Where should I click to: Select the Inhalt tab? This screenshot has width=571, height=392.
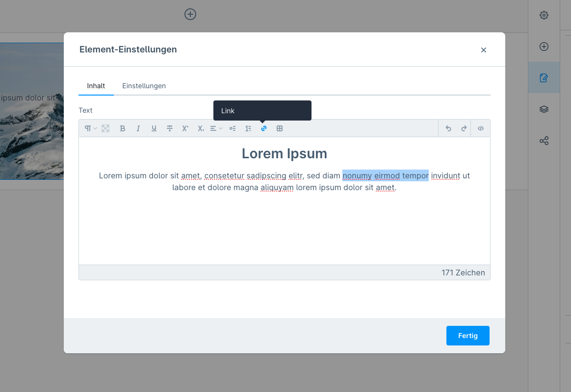pyautogui.click(x=96, y=86)
